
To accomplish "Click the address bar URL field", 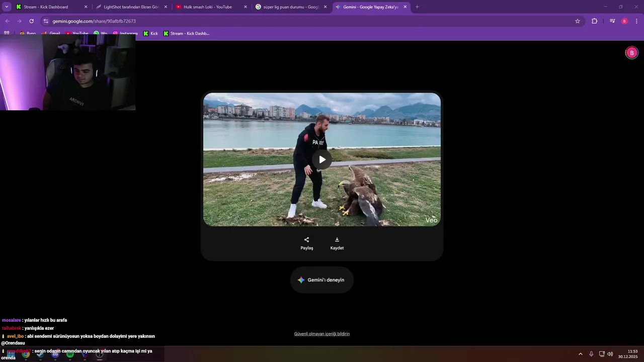I will (x=312, y=21).
